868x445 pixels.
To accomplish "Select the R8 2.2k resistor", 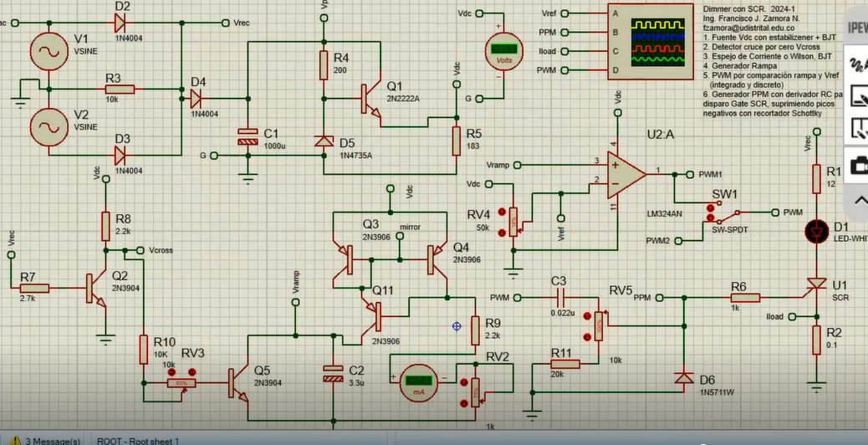I will point(105,226).
